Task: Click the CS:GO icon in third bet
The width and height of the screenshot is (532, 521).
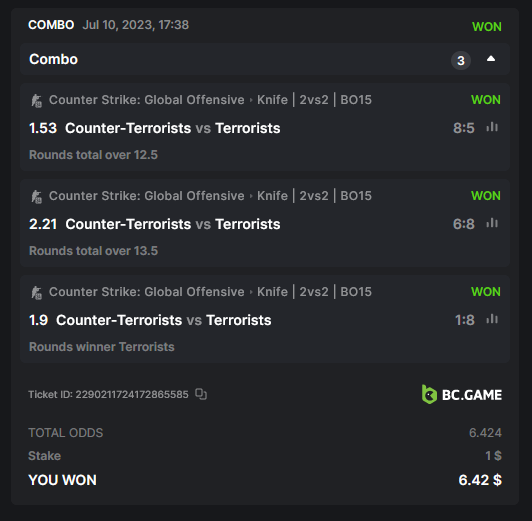Action: (x=37, y=292)
